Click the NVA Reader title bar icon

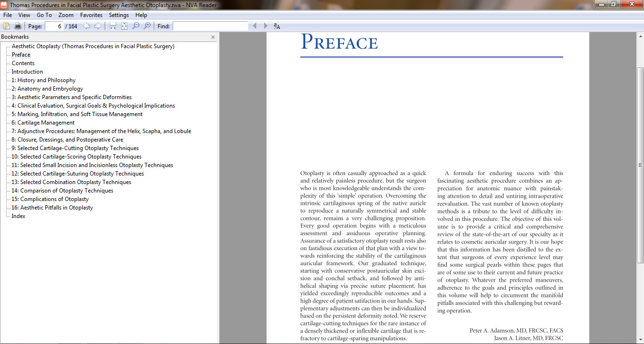pyautogui.click(x=4, y=4)
